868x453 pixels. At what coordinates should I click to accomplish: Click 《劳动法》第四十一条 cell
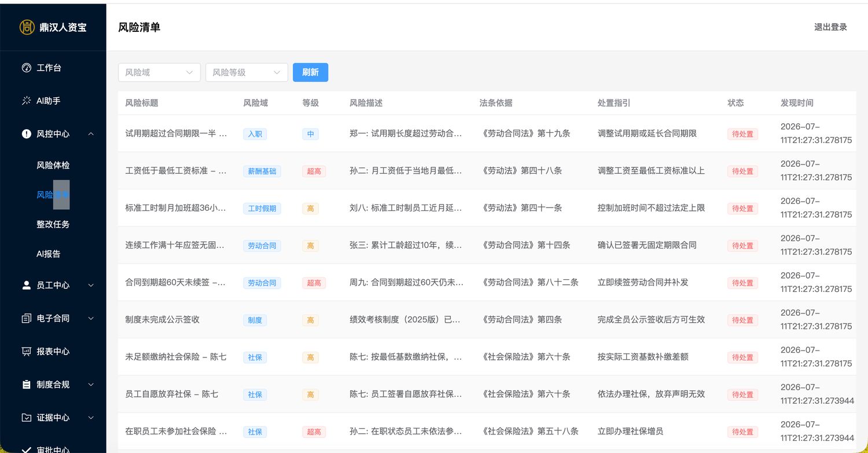[521, 207]
